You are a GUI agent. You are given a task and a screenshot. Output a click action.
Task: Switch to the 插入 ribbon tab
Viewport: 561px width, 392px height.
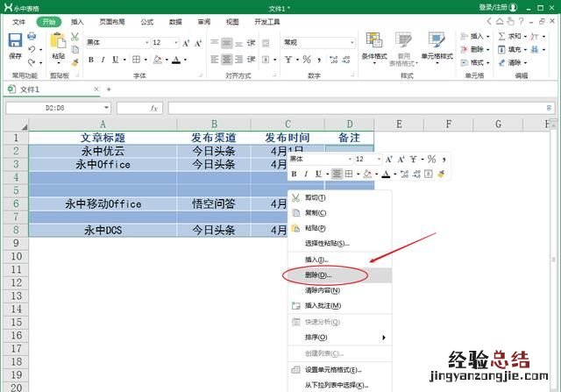[x=78, y=21]
